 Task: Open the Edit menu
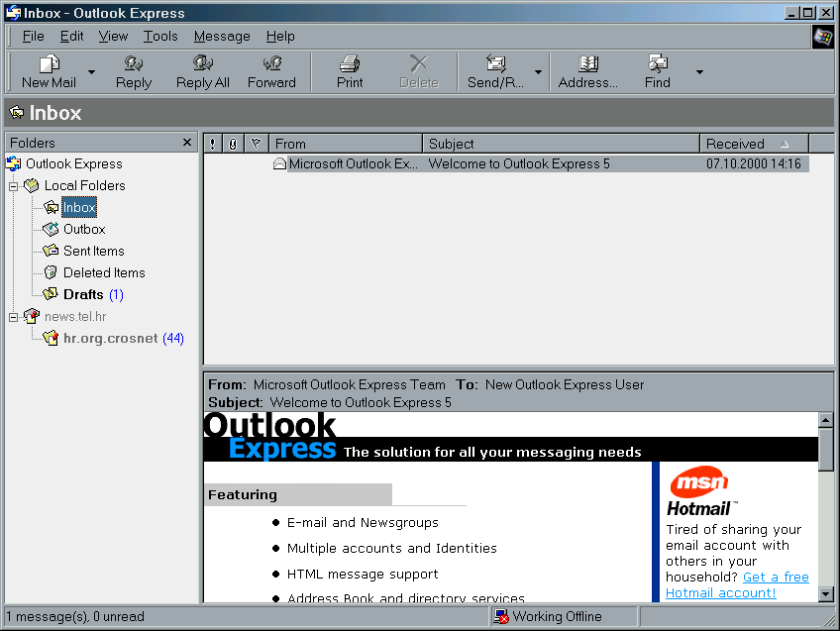pyautogui.click(x=71, y=37)
